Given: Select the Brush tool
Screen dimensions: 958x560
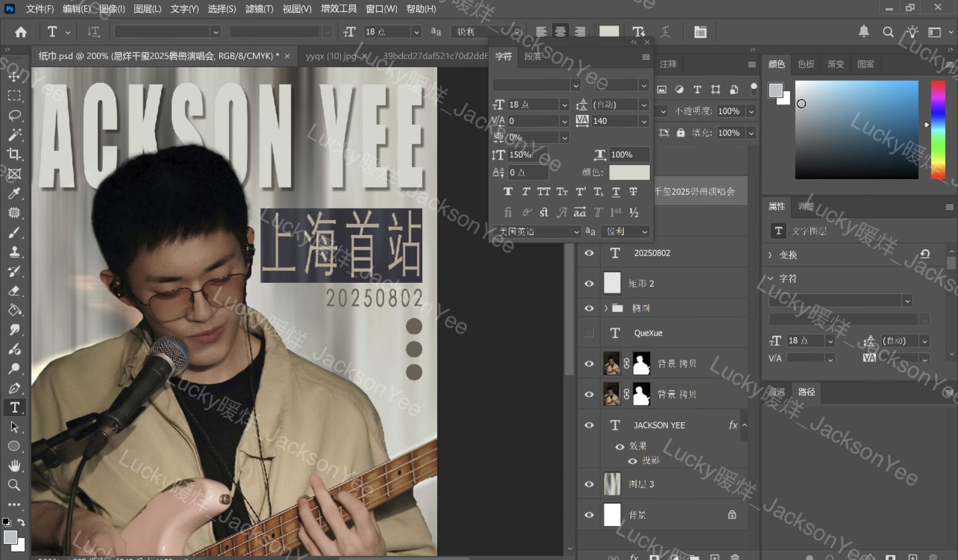Looking at the screenshot, I should 14,232.
